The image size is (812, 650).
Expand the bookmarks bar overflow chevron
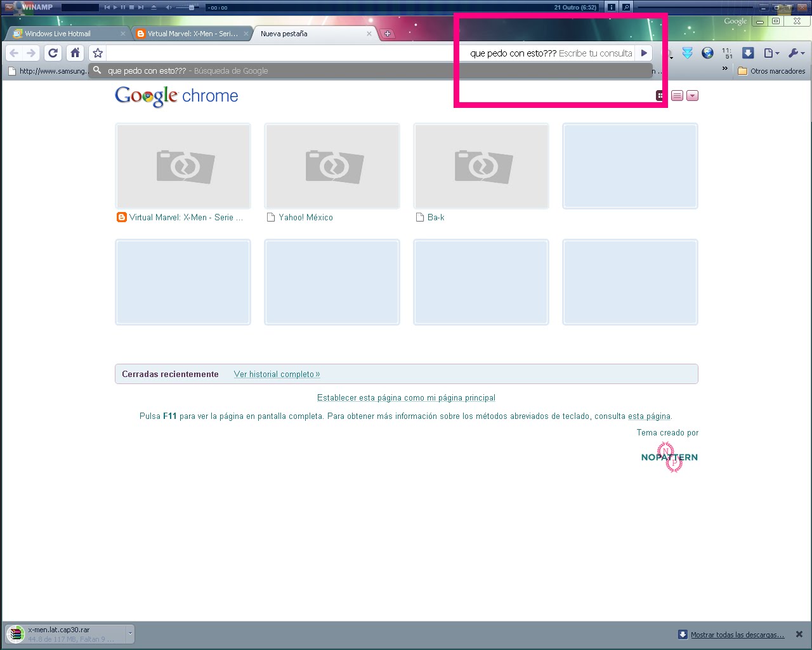(725, 69)
